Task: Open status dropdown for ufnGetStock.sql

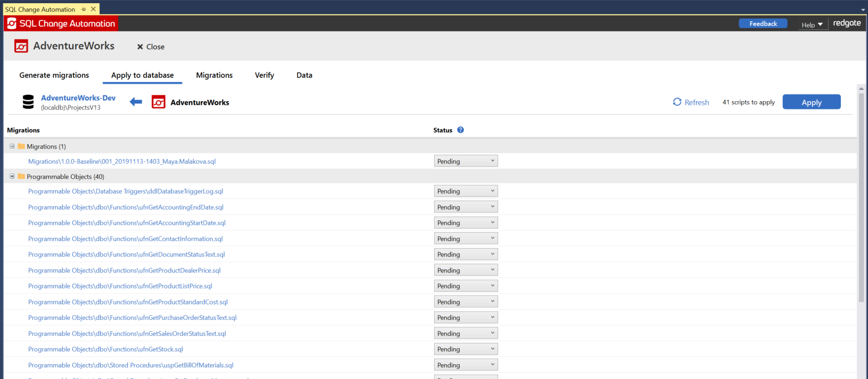Action: pos(466,349)
